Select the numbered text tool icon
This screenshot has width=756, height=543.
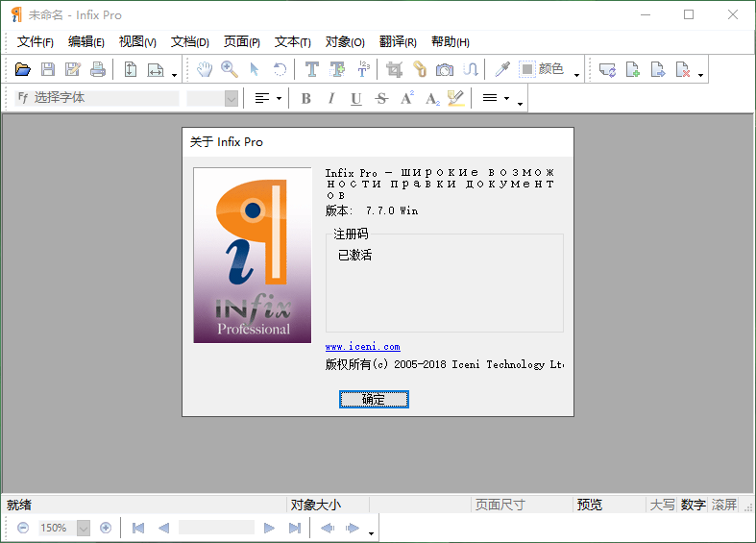[x=363, y=69]
